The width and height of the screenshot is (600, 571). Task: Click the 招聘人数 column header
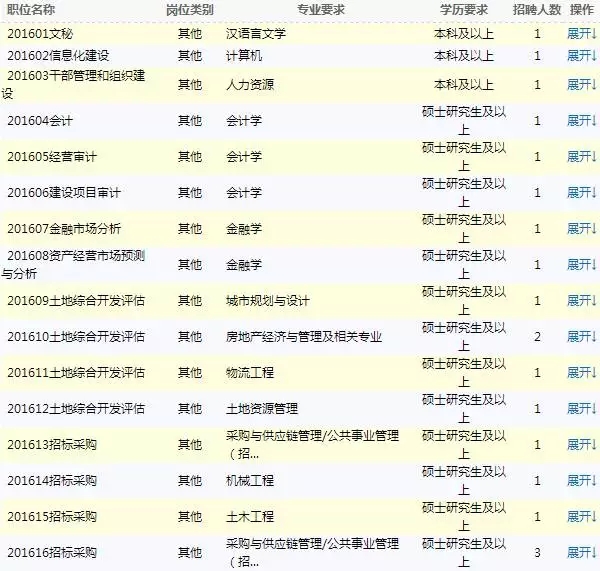click(537, 9)
